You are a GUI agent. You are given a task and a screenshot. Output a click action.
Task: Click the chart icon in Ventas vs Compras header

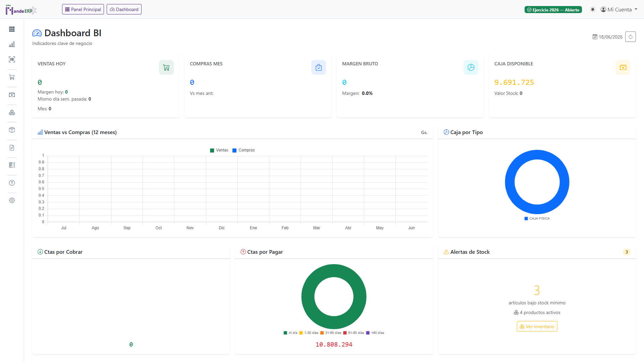pos(40,132)
